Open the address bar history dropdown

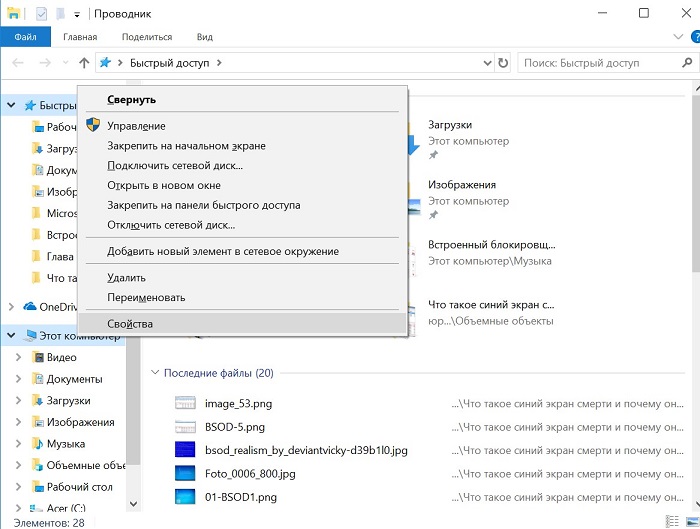tap(488, 63)
